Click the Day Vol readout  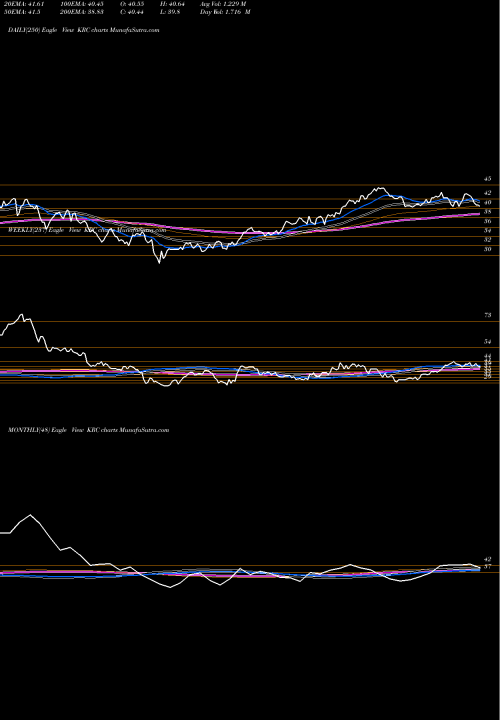point(225,12)
